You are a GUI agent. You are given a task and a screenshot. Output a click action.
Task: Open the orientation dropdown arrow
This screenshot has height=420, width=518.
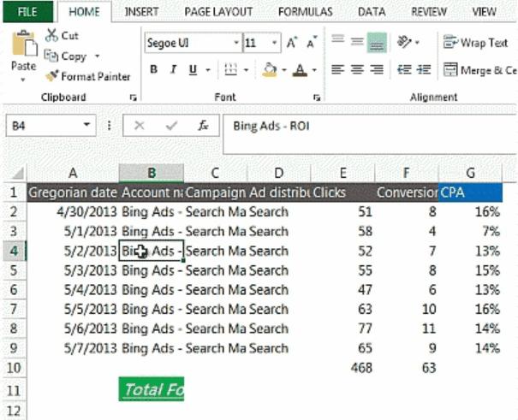[417, 42]
